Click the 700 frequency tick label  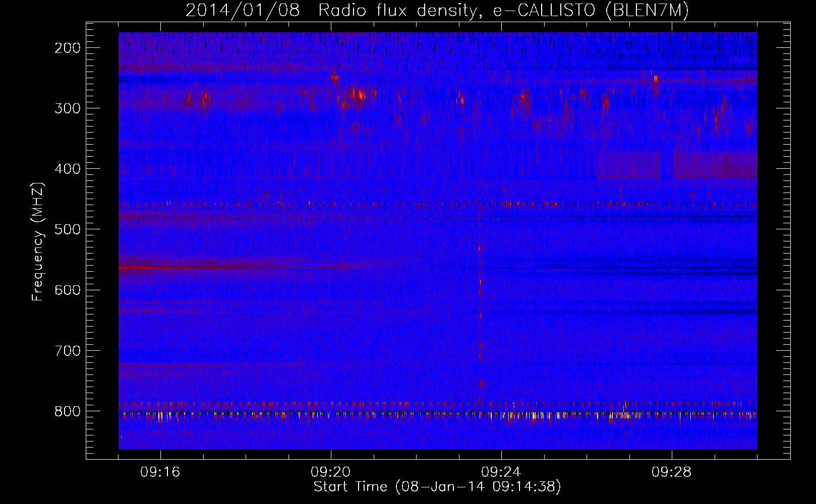[67, 351]
